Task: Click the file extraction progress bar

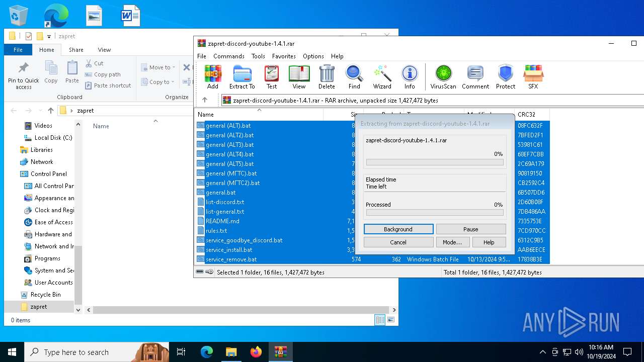Action: pyautogui.click(x=435, y=162)
